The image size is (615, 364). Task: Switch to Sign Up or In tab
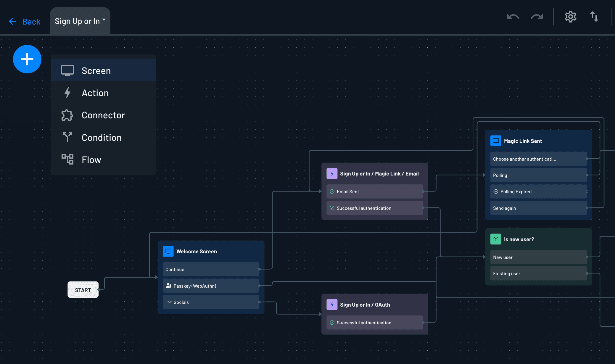(80, 21)
